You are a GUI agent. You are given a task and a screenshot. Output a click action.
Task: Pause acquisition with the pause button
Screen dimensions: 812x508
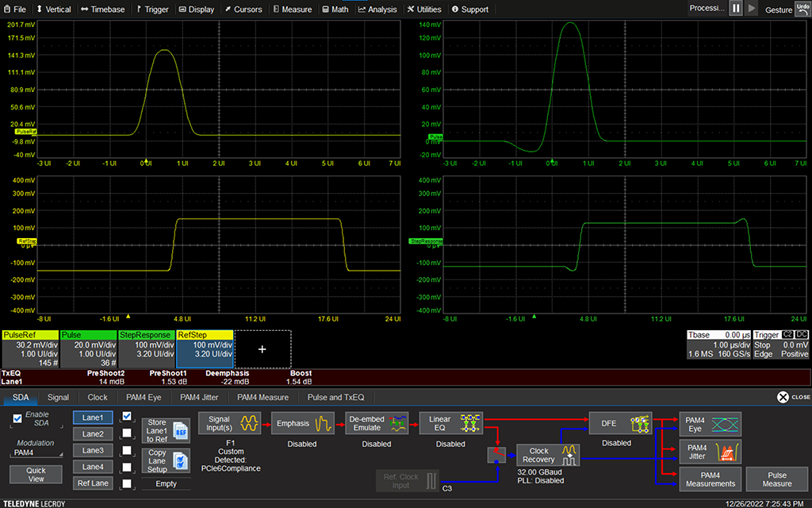(736, 9)
